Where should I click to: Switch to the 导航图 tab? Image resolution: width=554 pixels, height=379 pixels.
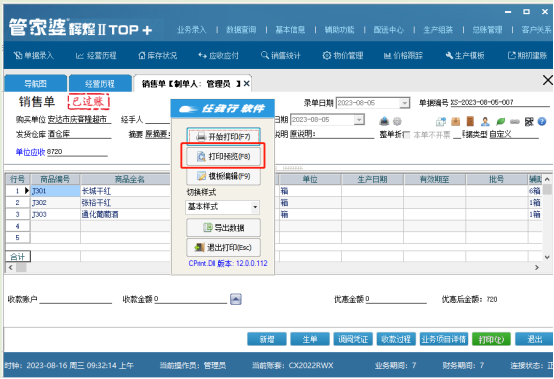pos(35,84)
